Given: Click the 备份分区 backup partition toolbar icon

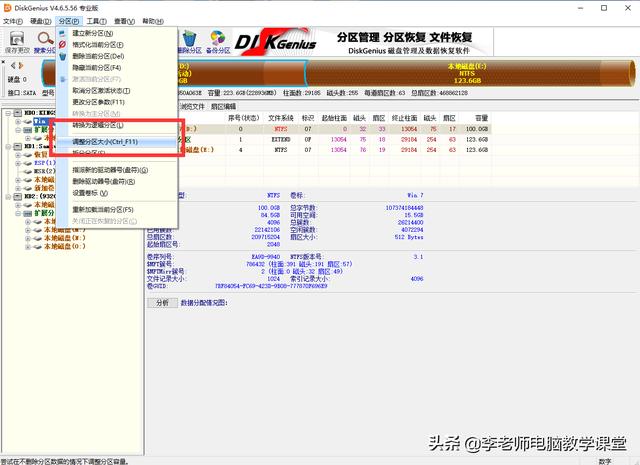Looking at the screenshot, I should point(219,40).
